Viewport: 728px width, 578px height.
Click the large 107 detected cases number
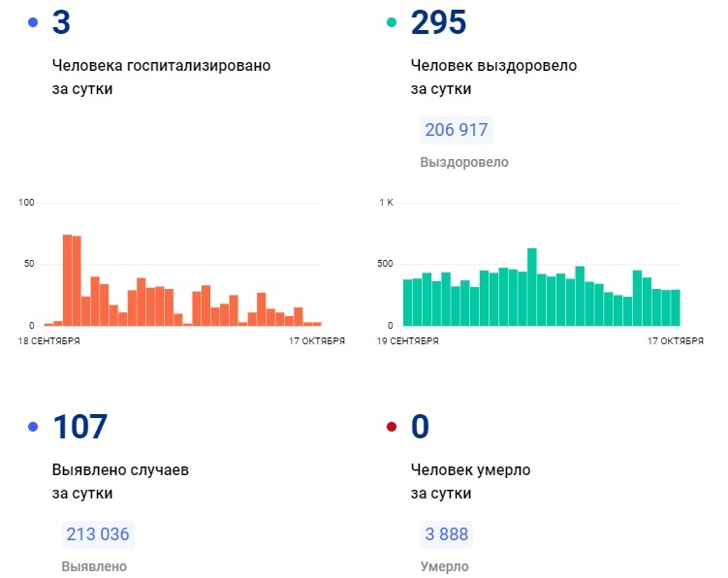tap(79, 427)
